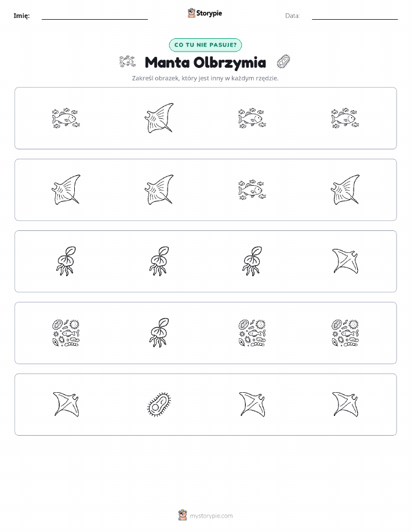Click the bacteria icon in the fifth row
411x532 pixels.
(x=159, y=404)
